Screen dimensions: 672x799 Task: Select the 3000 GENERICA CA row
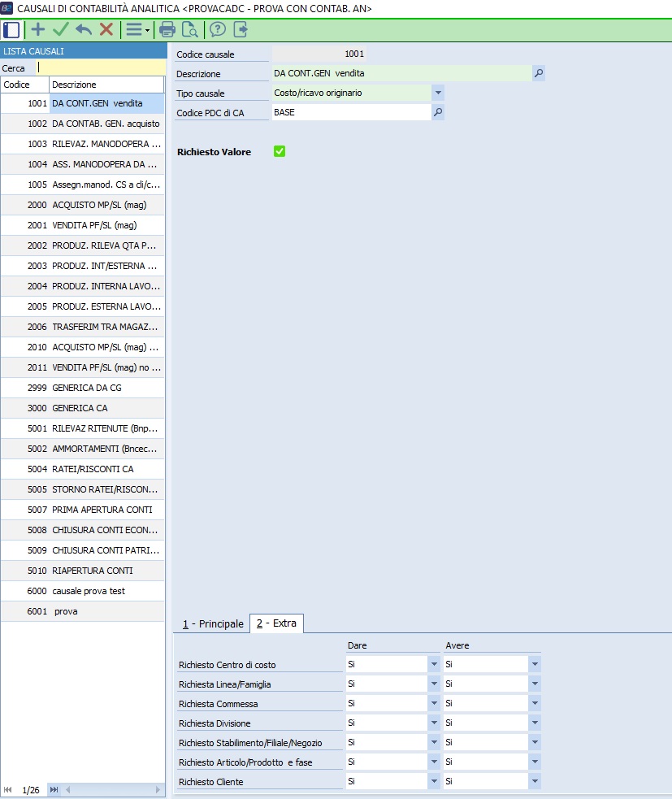[81, 408]
